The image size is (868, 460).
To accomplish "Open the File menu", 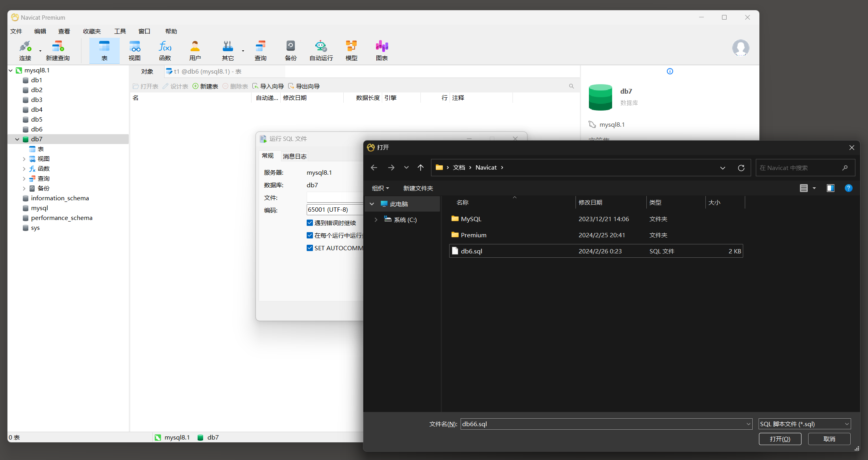I will point(16,31).
